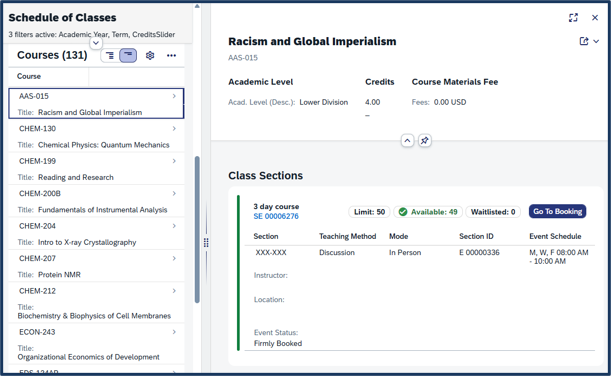Image resolution: width=611 pixels, height=376 pixels.
Task: Close the course detail panel
Action: coord(595,18)
